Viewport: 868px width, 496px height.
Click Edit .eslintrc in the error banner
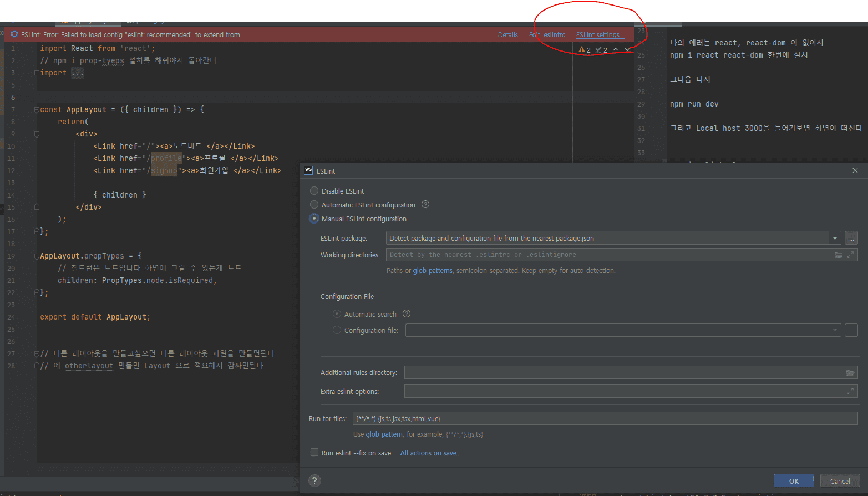[x=547, y=34]
